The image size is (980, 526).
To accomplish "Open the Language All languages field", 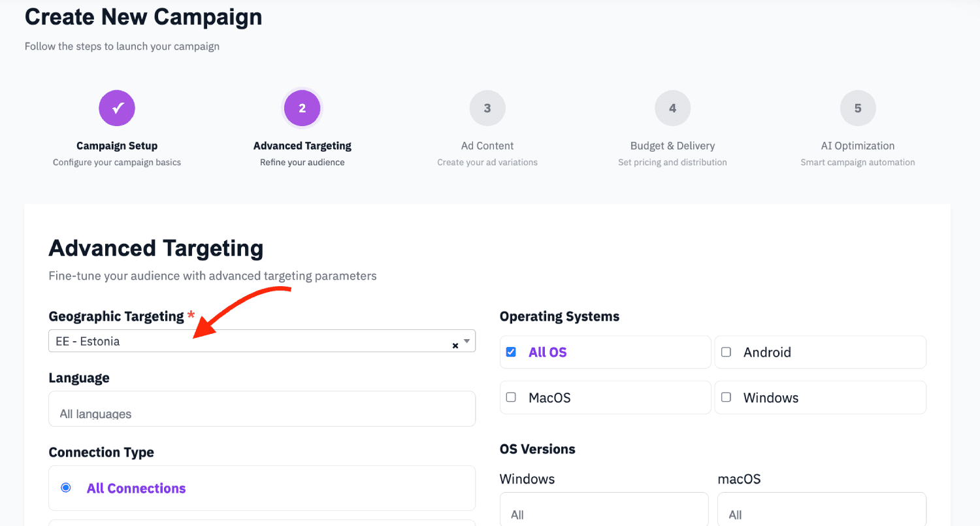I will pos(262,409).
